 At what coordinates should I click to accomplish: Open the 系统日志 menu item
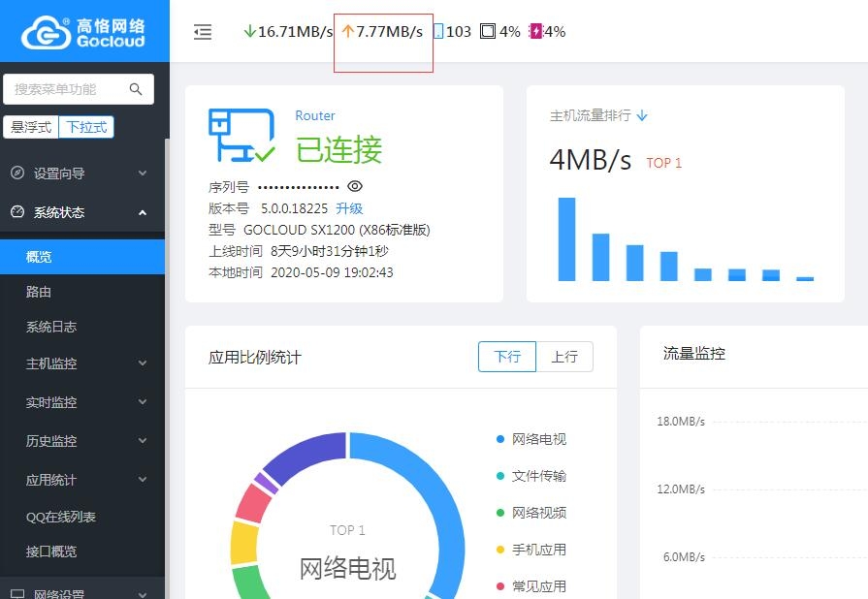click(51, 327)
